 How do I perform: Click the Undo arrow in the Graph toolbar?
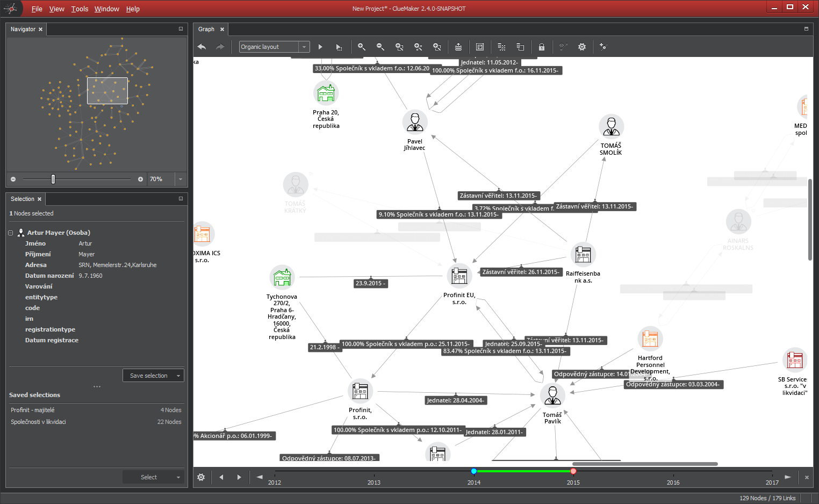[x=202, y=47]
